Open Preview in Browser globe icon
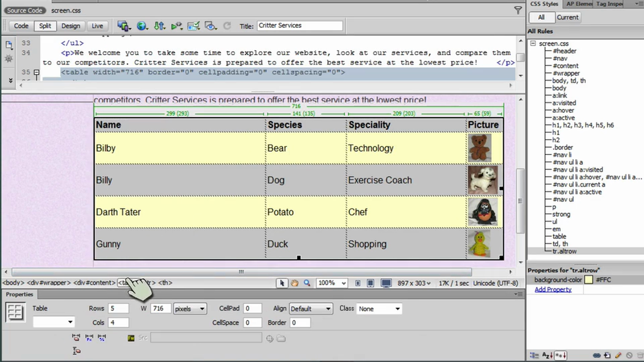 coord(142,26)
